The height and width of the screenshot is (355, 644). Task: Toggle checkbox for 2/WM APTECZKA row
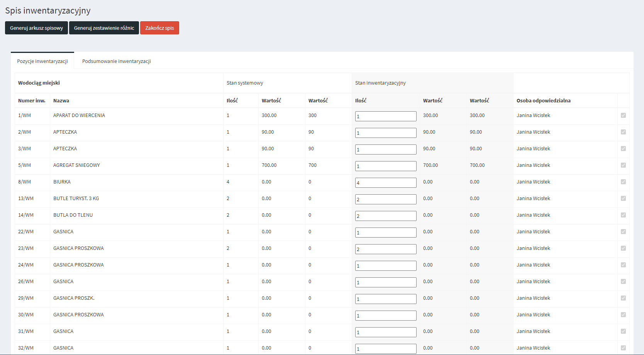pyautogui.click(x=623, y=132)
